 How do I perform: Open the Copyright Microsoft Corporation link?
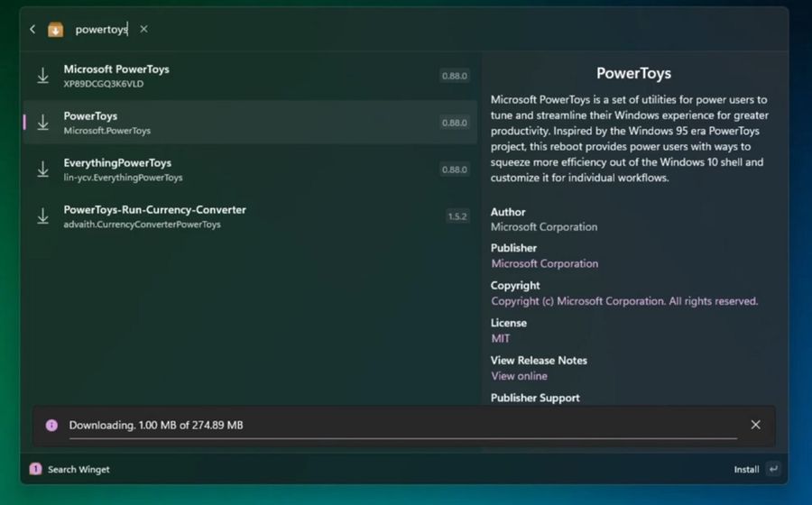click(x=624, y=301)
